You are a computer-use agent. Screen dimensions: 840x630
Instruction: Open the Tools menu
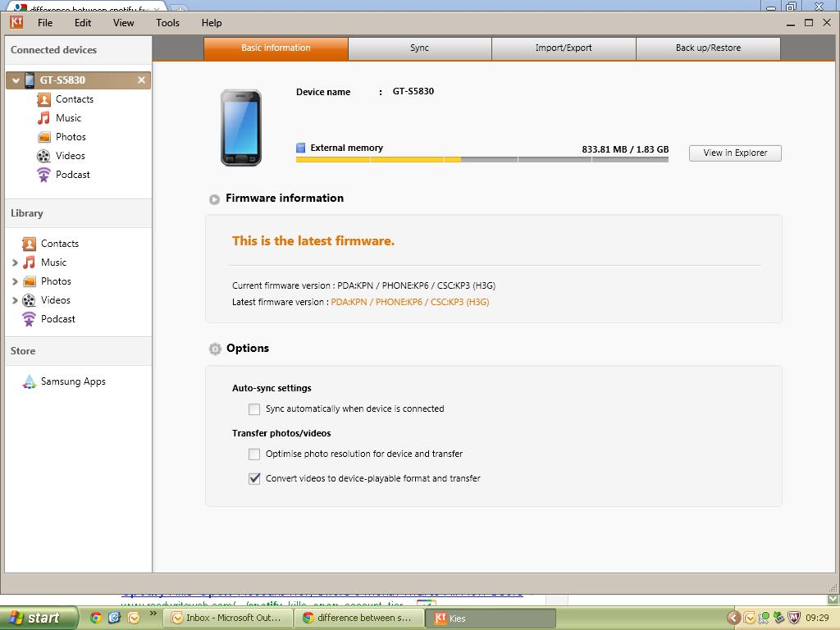(x=167, y=23)
